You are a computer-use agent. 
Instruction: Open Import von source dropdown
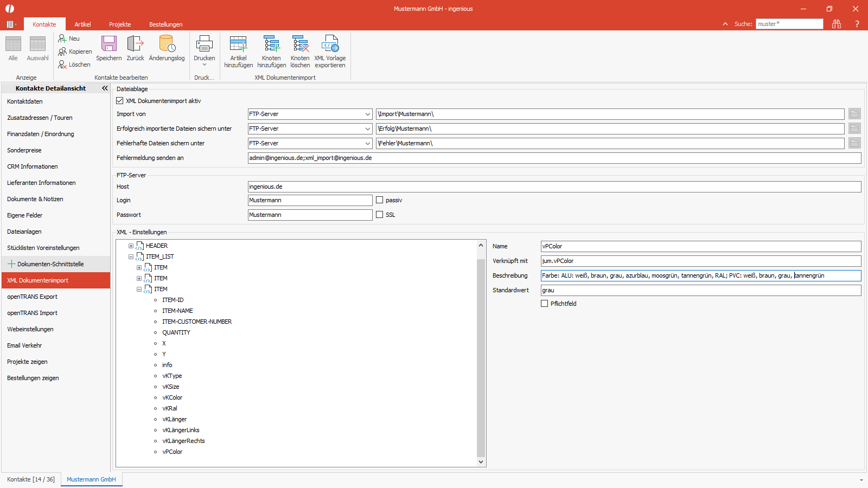[x=368, y=114]
